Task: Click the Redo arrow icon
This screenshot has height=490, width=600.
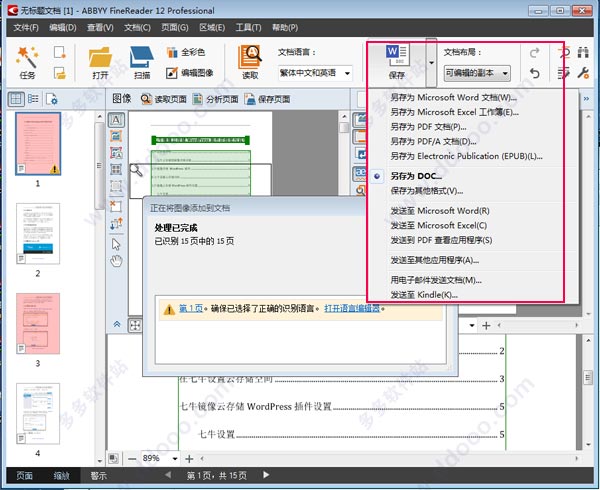Action: tap(535, 52)
